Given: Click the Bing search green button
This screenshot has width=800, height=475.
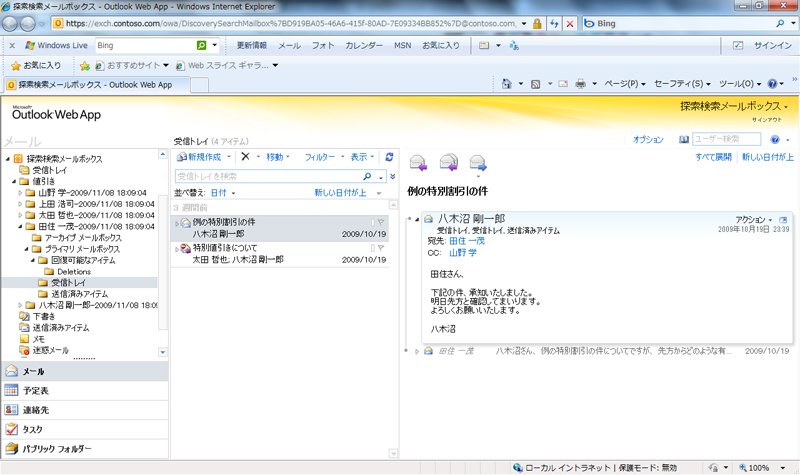Looking at the screenshot, I should pyautogui.click(x=202, y=45).
